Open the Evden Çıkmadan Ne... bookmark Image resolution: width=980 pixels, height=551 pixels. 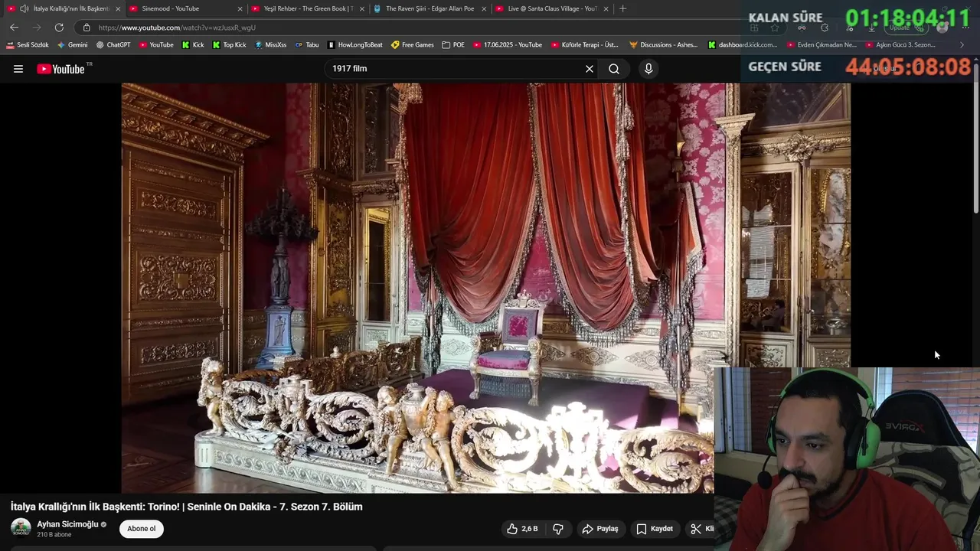coord(822,44)
